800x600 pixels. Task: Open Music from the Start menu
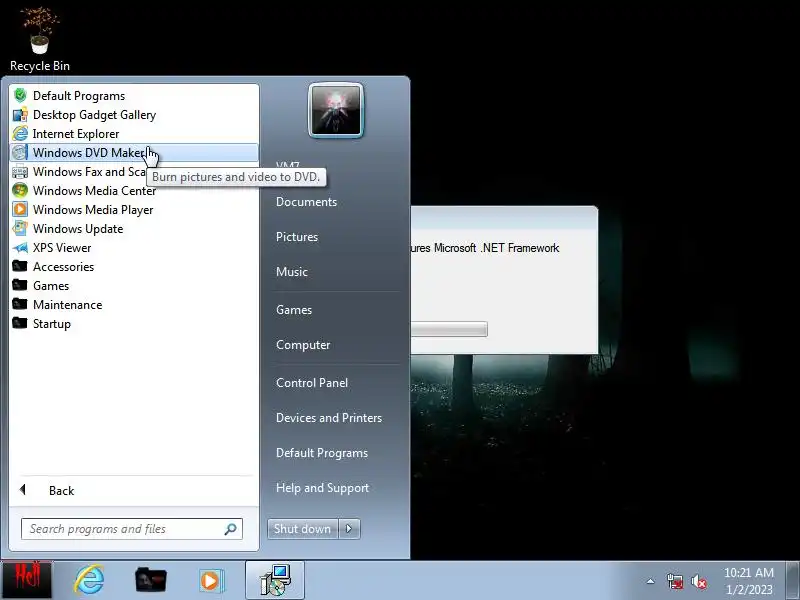[x=292, y=271]
